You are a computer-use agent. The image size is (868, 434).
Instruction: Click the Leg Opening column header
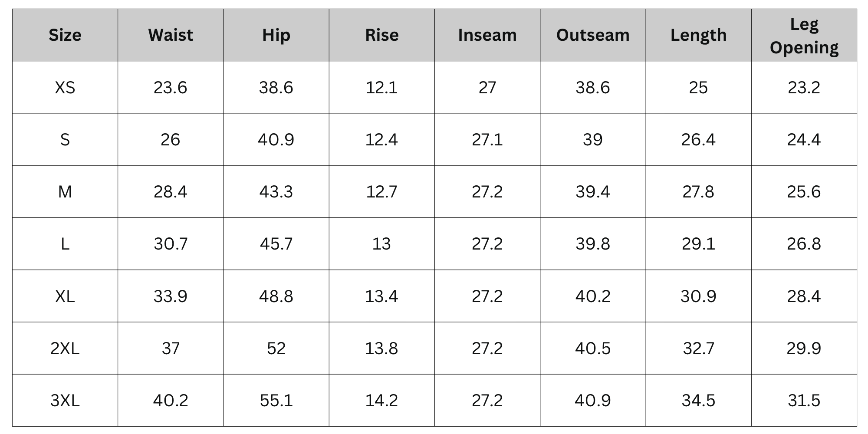click(804, 35)
